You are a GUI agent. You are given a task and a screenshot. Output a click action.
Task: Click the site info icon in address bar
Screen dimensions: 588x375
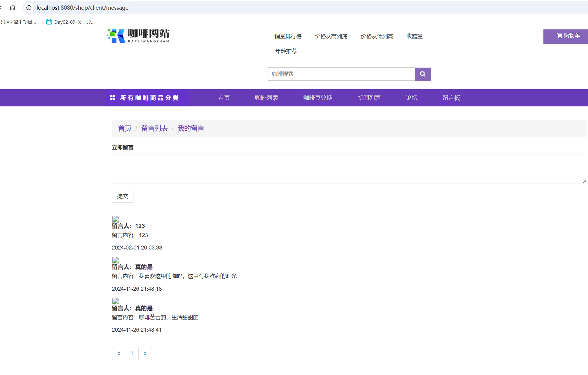[29, 8]
